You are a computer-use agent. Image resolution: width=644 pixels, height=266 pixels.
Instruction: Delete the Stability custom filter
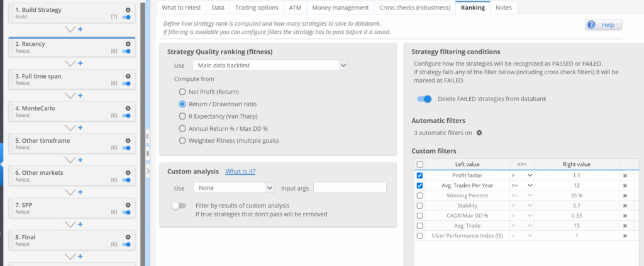click(x=625, y=205)
